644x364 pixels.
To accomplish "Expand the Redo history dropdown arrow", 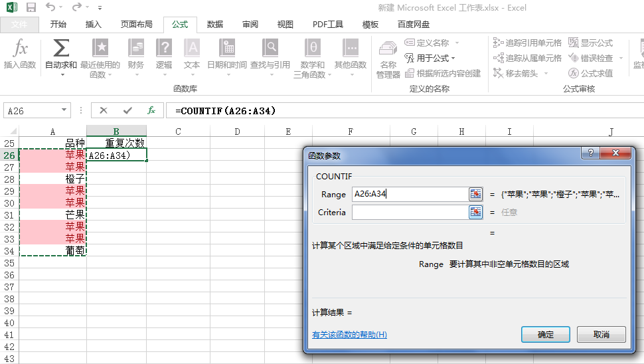I will pyautogui.click(x=87, y=7).
